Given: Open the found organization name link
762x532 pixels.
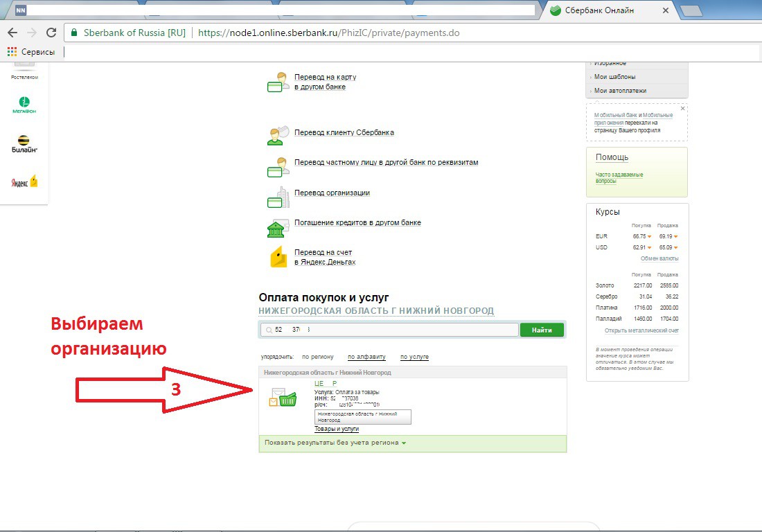Looking at the screenshot, I should [x=326, y=383].
